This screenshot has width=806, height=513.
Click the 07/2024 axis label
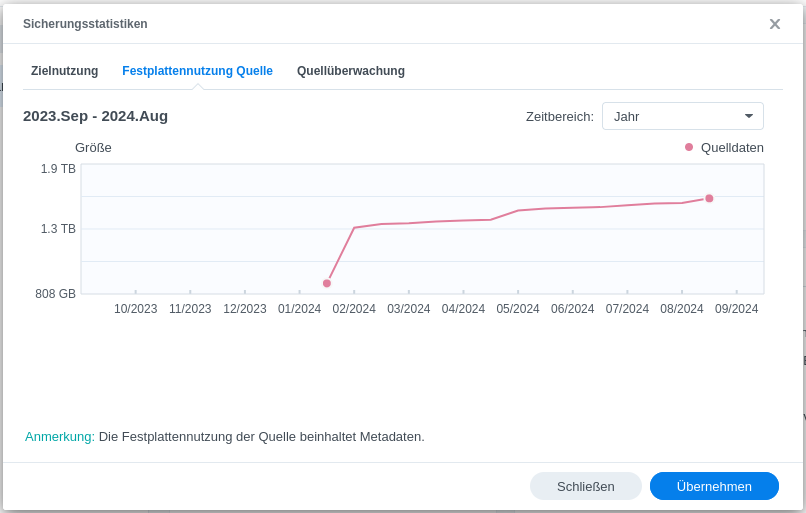pyautogui.click(x=627, y=308)
